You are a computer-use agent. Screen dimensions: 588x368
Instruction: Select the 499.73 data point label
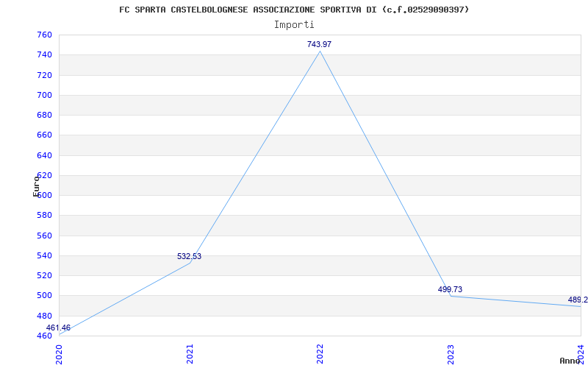point(450,289)
